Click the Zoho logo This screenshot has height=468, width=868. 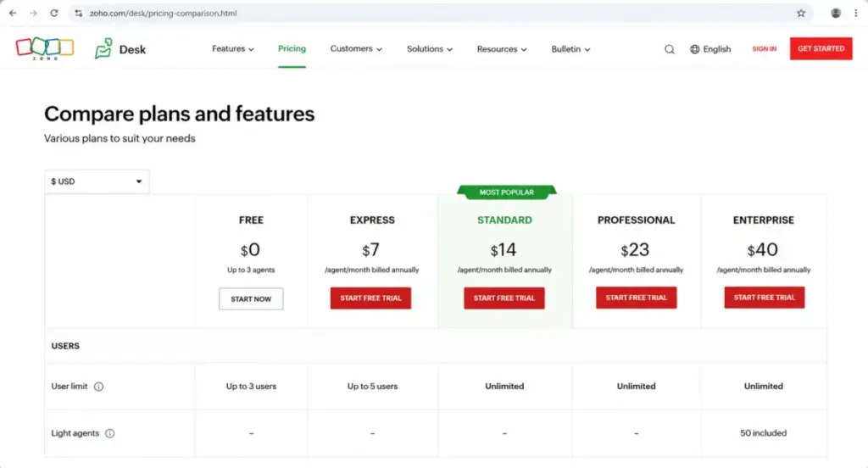[x=45, y=48]
